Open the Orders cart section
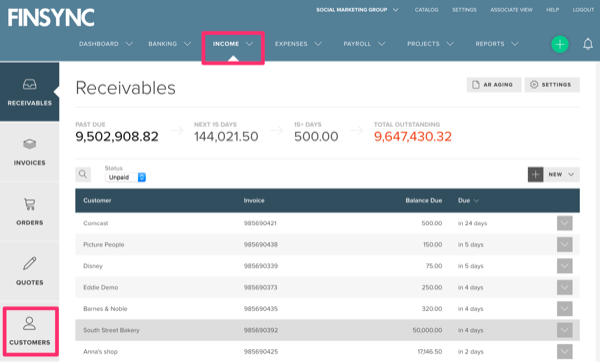 29,212
